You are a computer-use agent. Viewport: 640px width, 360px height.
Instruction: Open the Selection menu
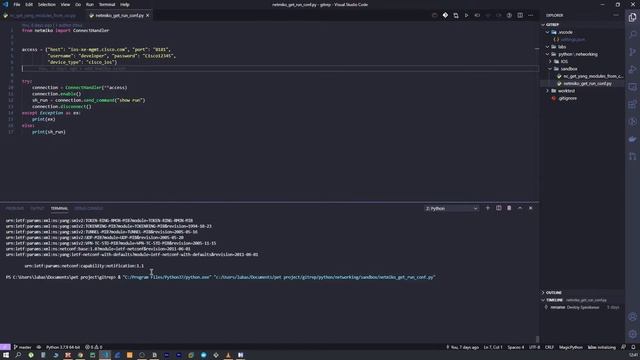point(47,4)
